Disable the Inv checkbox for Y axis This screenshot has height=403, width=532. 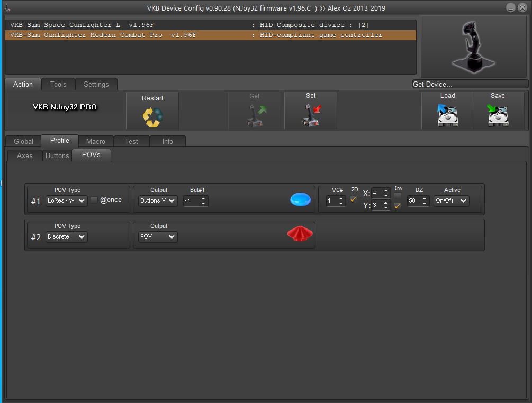(x=398, y=206)
